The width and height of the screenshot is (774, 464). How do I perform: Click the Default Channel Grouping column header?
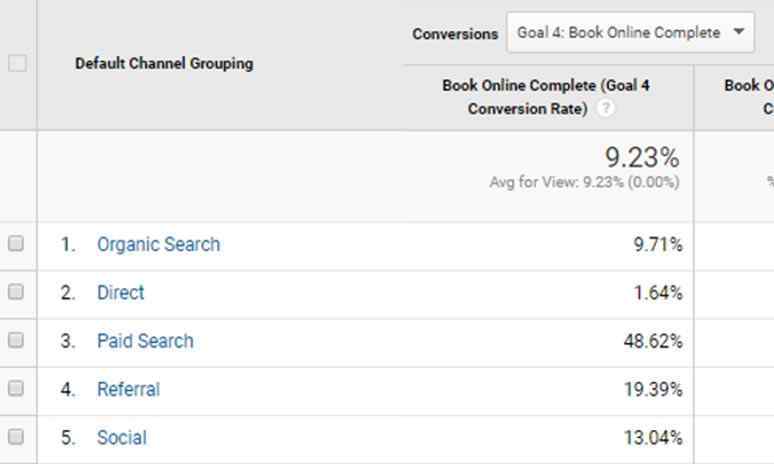coord(164,63)
